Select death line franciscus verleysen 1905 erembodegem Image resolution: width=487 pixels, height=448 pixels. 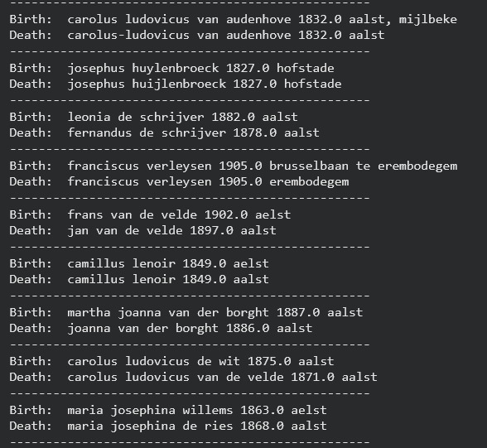[x=179, y=182]
